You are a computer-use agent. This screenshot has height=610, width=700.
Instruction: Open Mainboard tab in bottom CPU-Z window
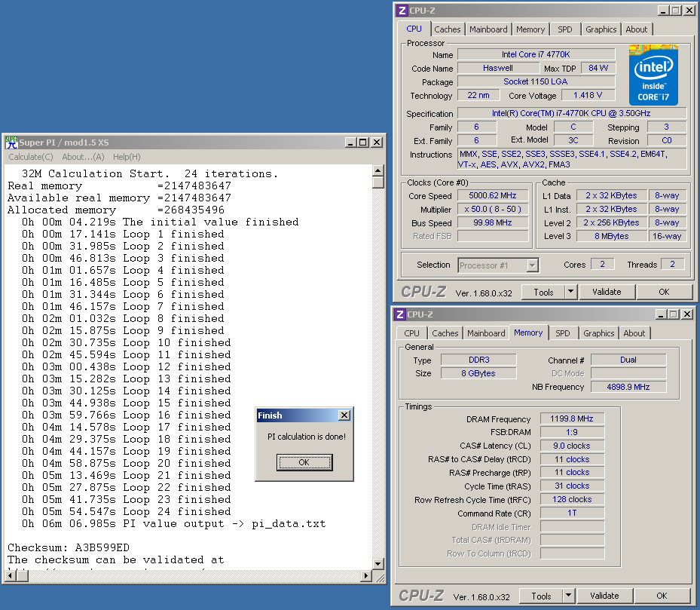click(x=486, y=333)
